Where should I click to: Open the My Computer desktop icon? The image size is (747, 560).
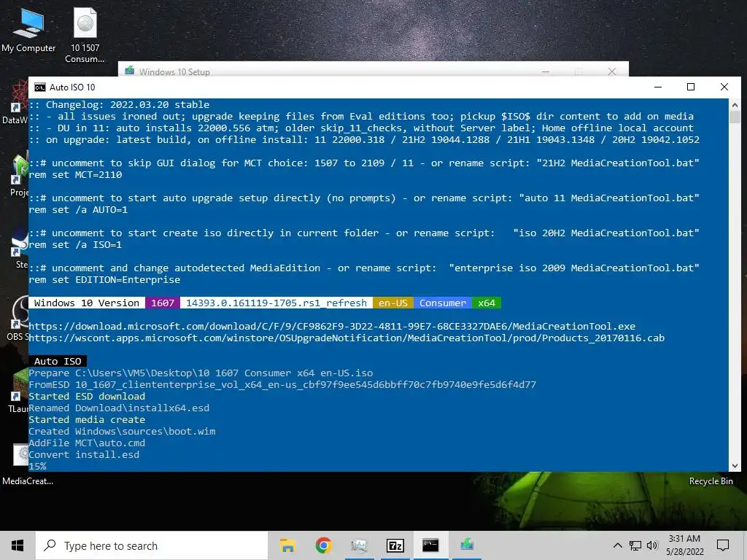28,30
